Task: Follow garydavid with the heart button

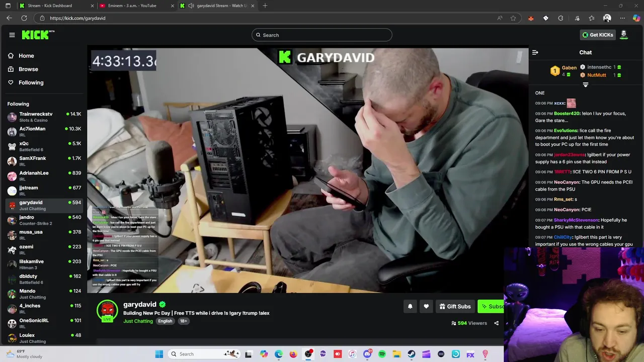Action: [426, 306]
